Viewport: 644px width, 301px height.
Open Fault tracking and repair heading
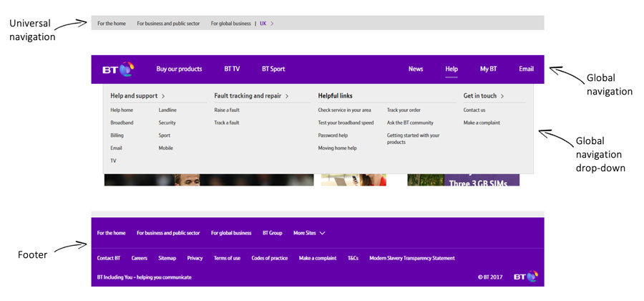coord(251,95)
